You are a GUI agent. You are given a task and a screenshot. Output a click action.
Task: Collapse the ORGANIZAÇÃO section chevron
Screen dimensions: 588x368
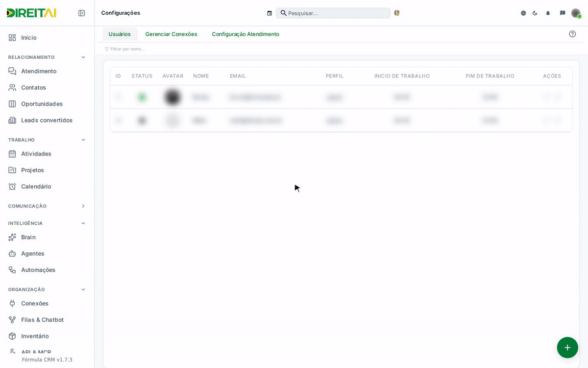coord(83,289)
